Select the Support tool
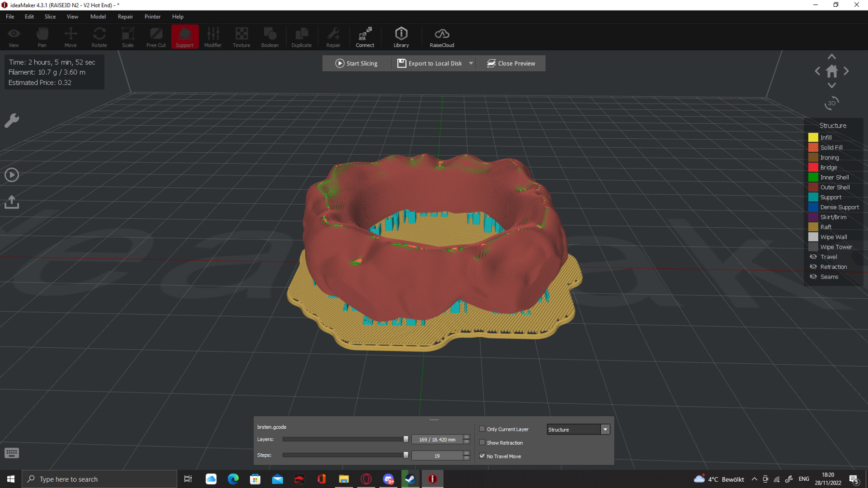The height and width of the screenshot is (488, 868). pos(185,36)
